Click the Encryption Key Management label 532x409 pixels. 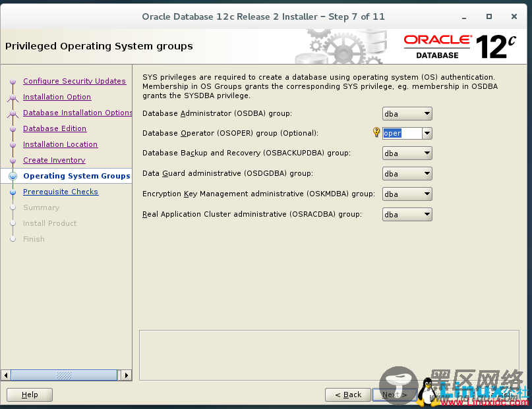point(259,194)
